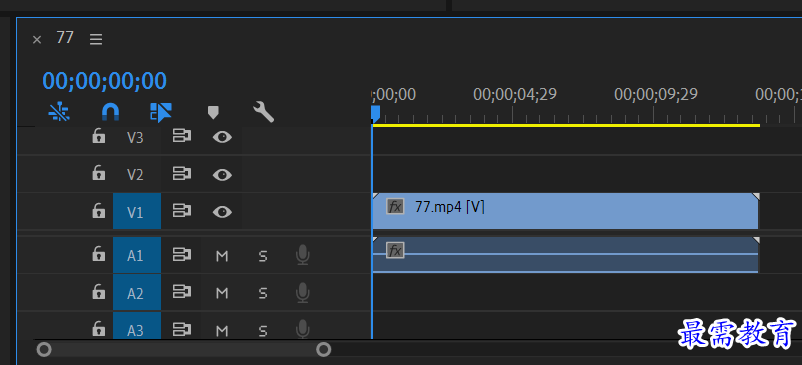The image size is (802, 365).
Task: Toggle sync lock on A2 track
Action: [x=181, y=292]
